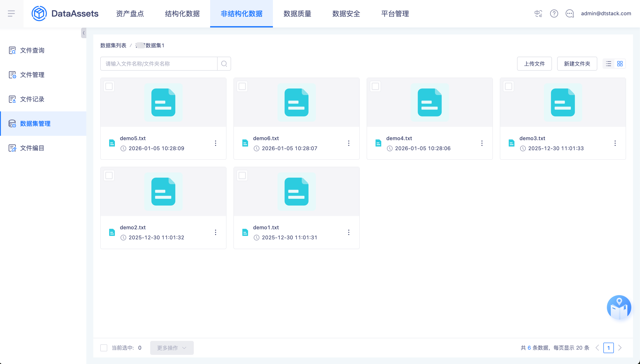Click the hamburger menu icon
This screenshot has height=364, width=640.
coord(11,14)
